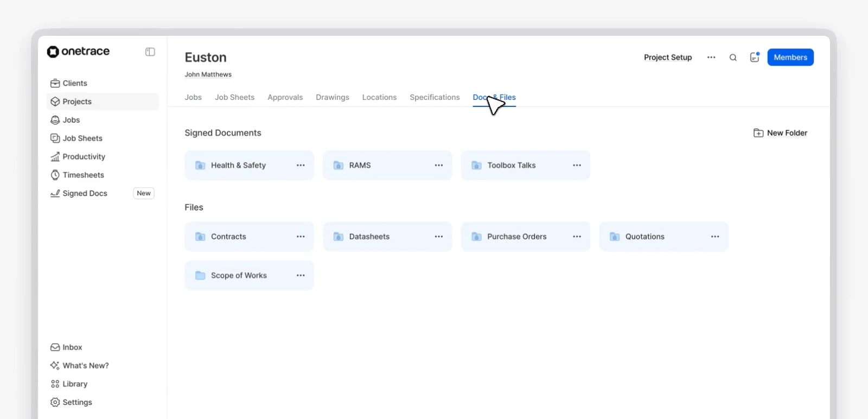868x419 pixels.
Task: Switch to the Jobs tab
Action: [x=193, y=97]
